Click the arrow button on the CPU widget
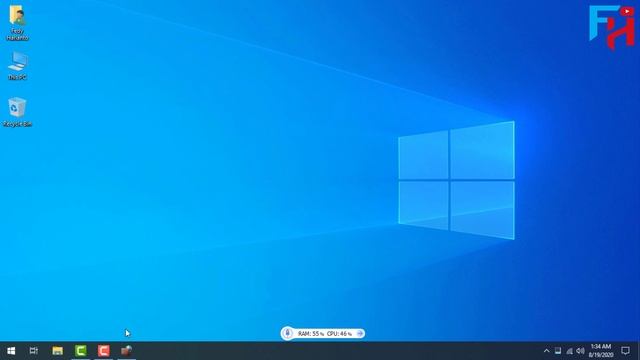This screenshot has height=360, width=640. click(x=360, y=333)
